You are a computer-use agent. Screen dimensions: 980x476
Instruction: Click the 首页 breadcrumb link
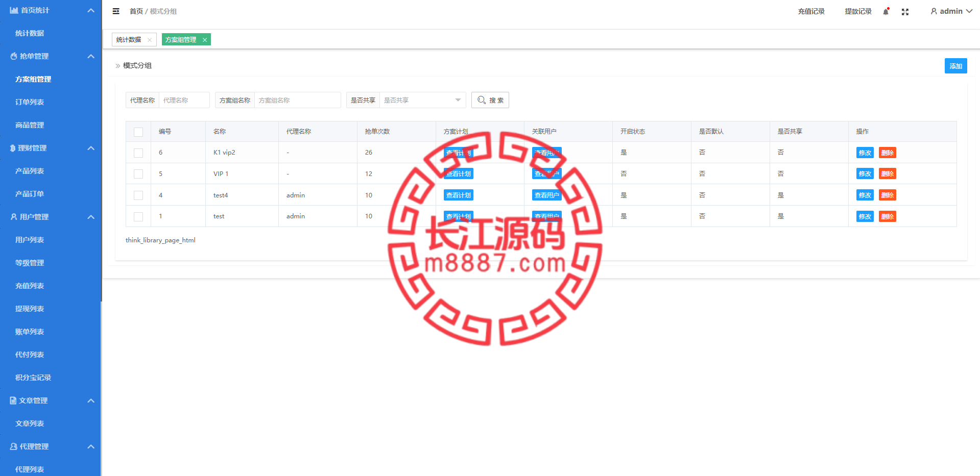coord(136,11)
